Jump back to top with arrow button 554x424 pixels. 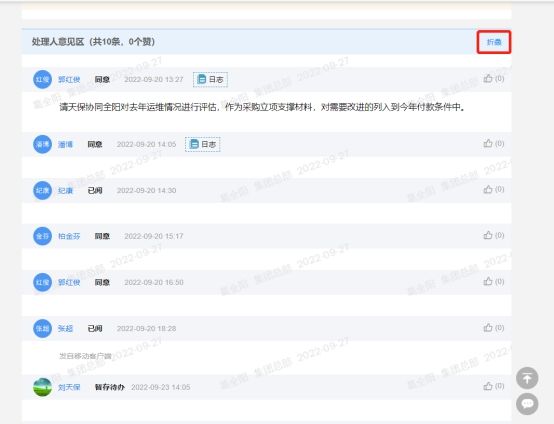coord(527,378)
